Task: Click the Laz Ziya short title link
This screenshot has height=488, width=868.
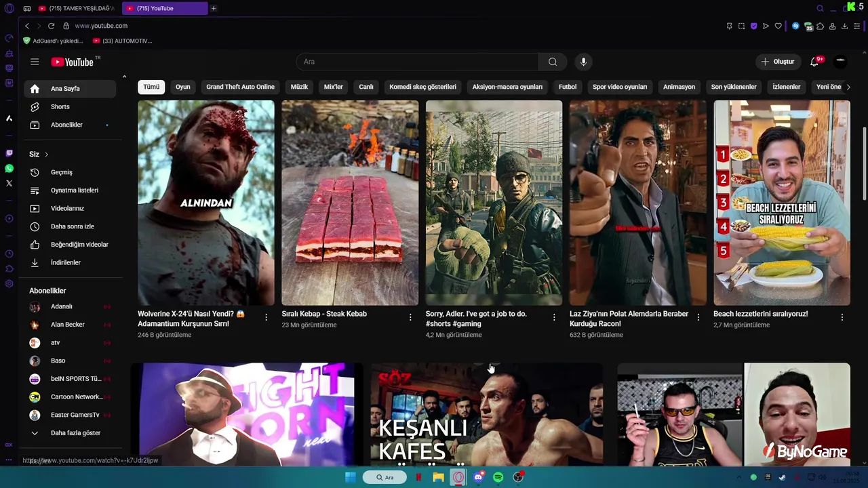Action: tap(629, 319)
